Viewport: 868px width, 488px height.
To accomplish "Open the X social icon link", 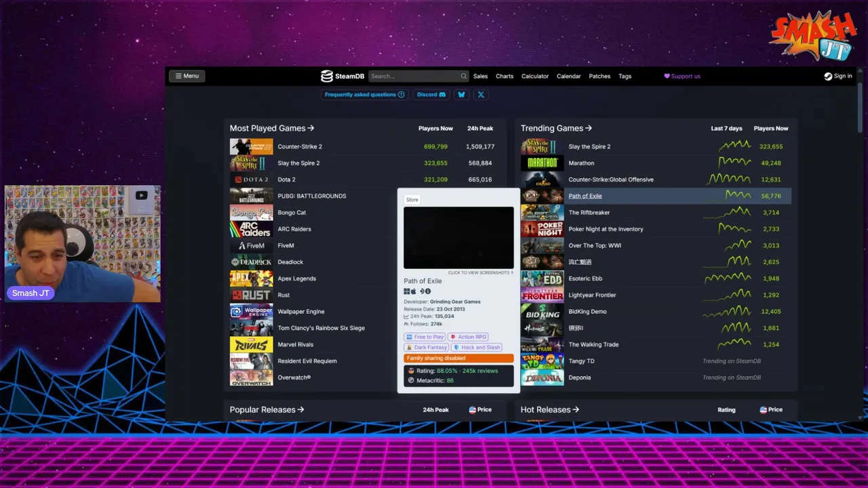I will [x=481, y=94].
